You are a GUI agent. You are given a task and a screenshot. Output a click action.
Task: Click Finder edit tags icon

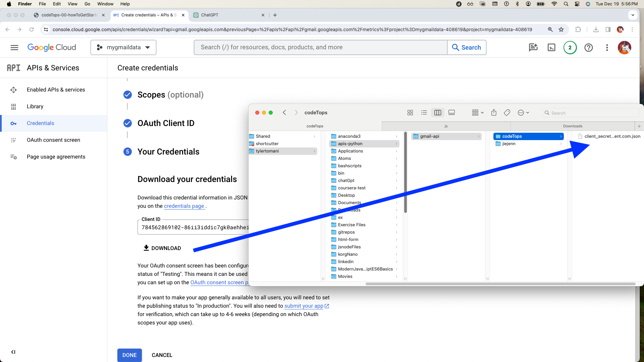(x=507, y=113)
